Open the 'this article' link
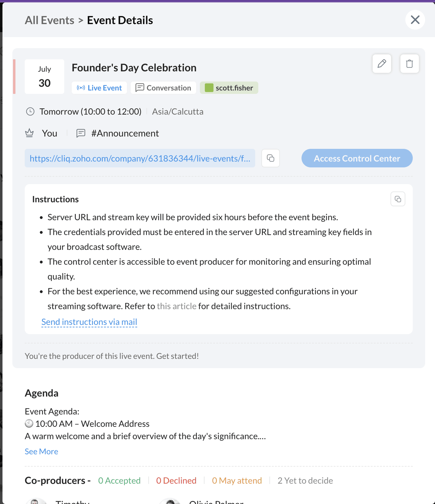Viewport: 435px width, 504px height. coord(176,306)
